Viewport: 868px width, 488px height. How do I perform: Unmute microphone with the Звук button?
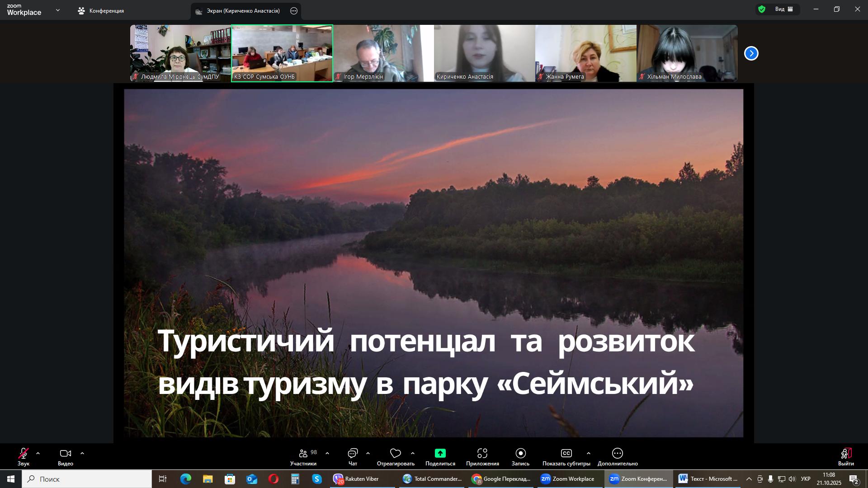point(24,454)
